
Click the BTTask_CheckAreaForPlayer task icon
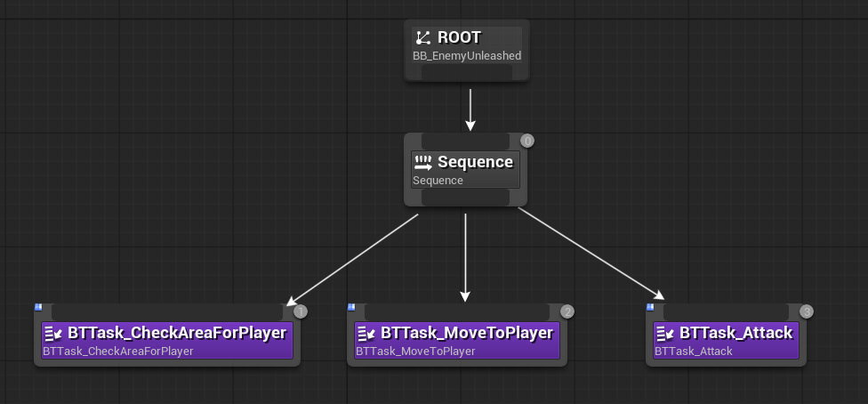tap(53, 334)
